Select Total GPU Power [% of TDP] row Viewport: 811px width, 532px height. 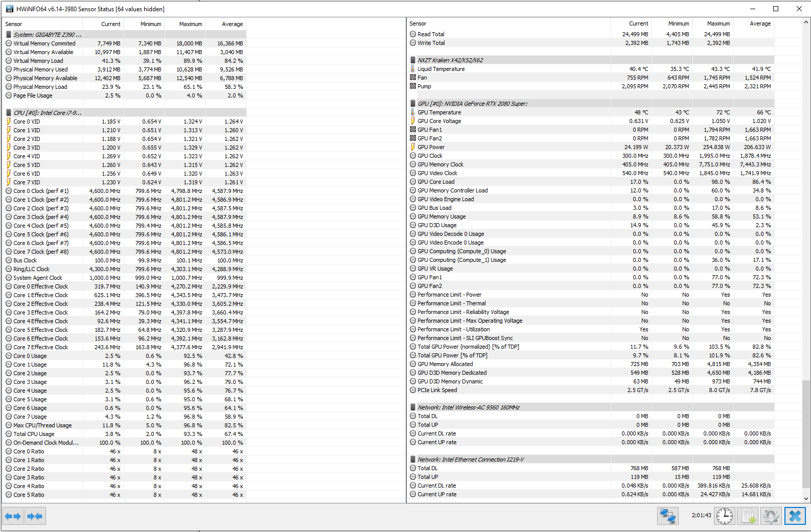(x=591, y=355)
